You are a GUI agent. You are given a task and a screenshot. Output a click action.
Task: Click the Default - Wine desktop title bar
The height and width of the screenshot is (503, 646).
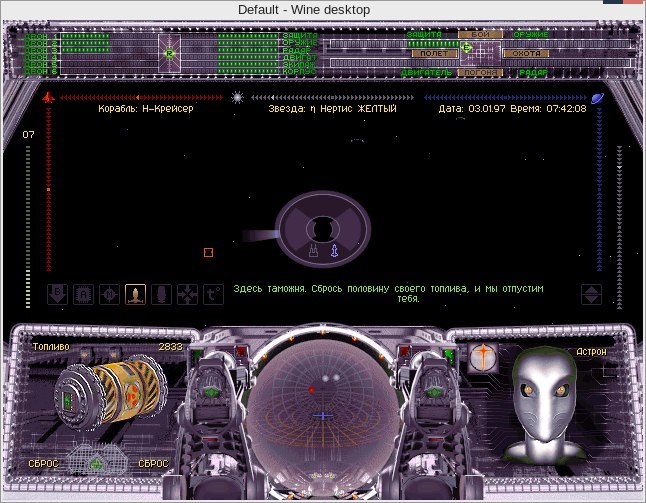coord(304,9)
